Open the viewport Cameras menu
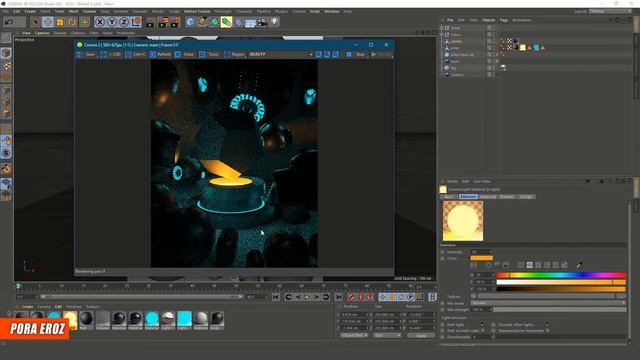 [x=42, y=33]
